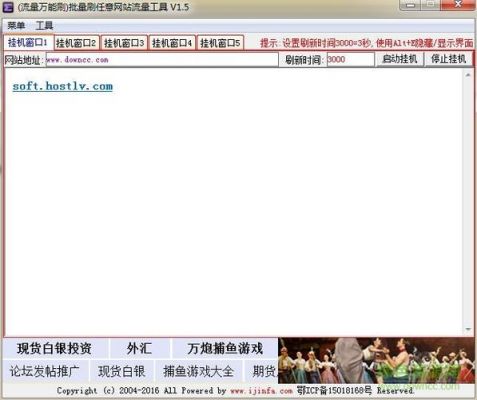Click the red hint text about Alt hotkey

pyautogui.click(x=366, y=43)
